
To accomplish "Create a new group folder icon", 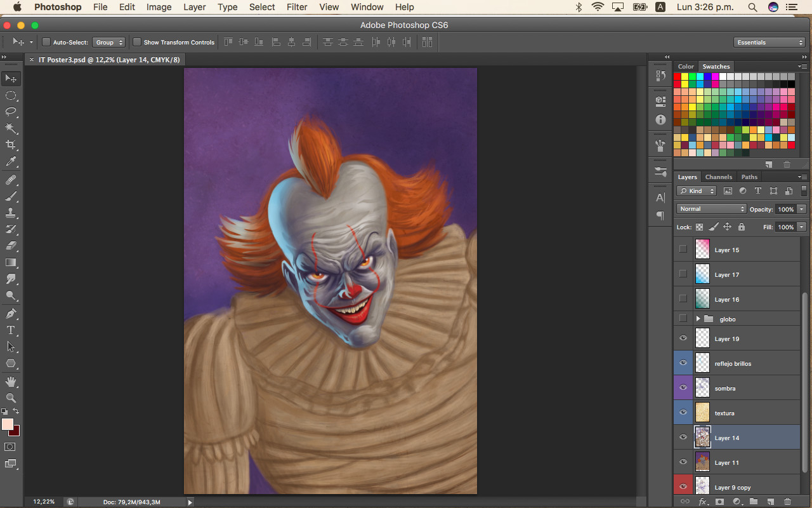I will point(753,502).
